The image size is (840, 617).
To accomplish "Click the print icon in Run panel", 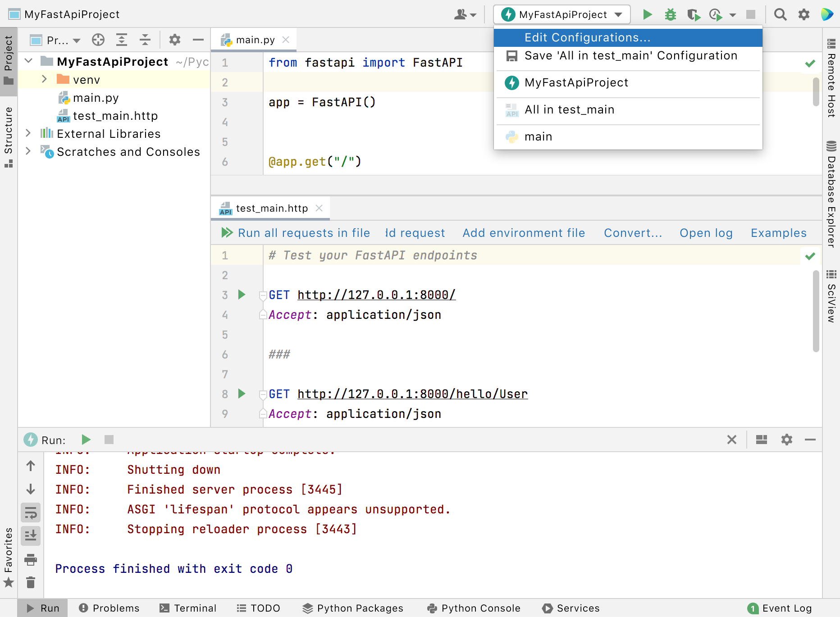I will click(31, 560).
